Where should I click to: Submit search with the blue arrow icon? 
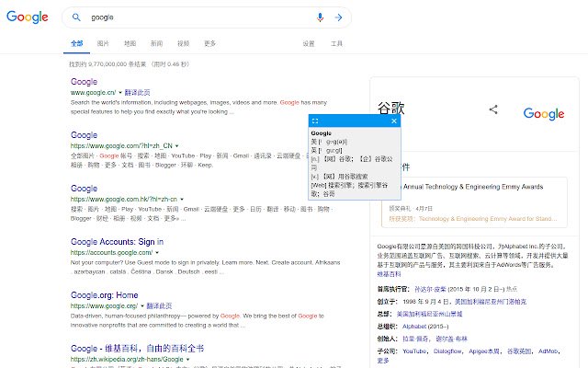click(339, 17)
